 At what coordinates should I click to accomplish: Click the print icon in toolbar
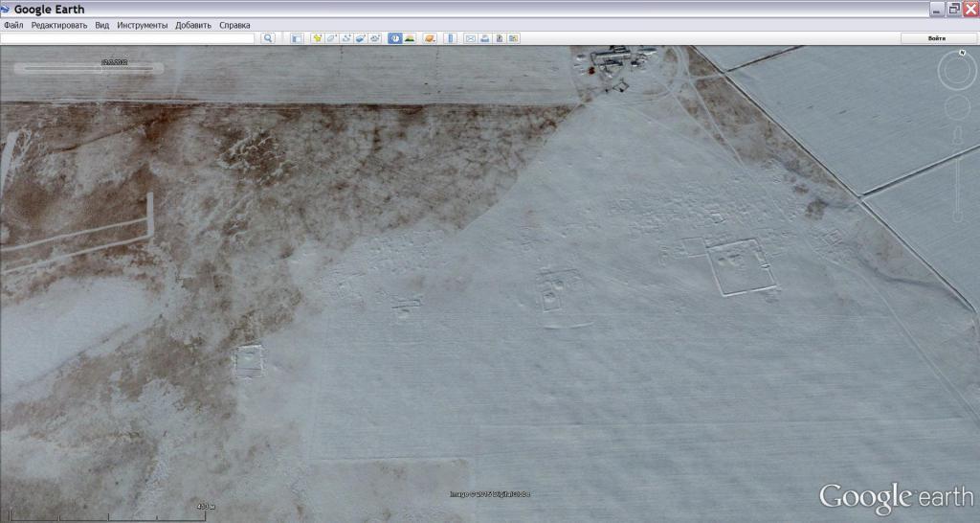[485, 38]
